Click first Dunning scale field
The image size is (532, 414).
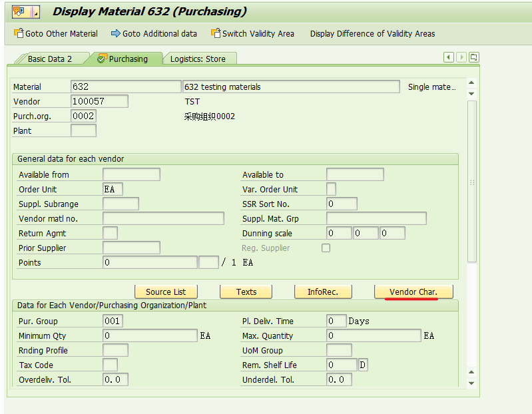[339, 233]
